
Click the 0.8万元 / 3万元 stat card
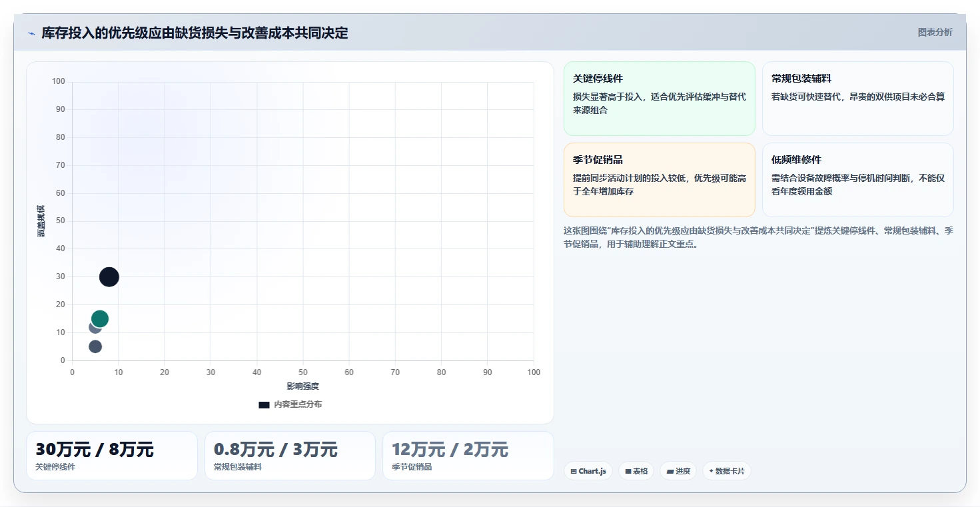[x=290, y=456]
